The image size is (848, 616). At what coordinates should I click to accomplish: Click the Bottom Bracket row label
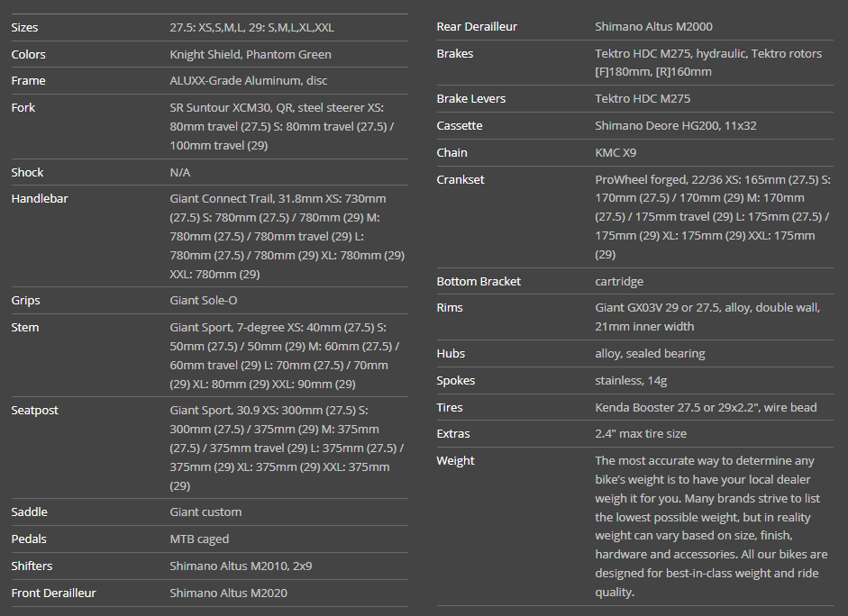click(479, 282)
